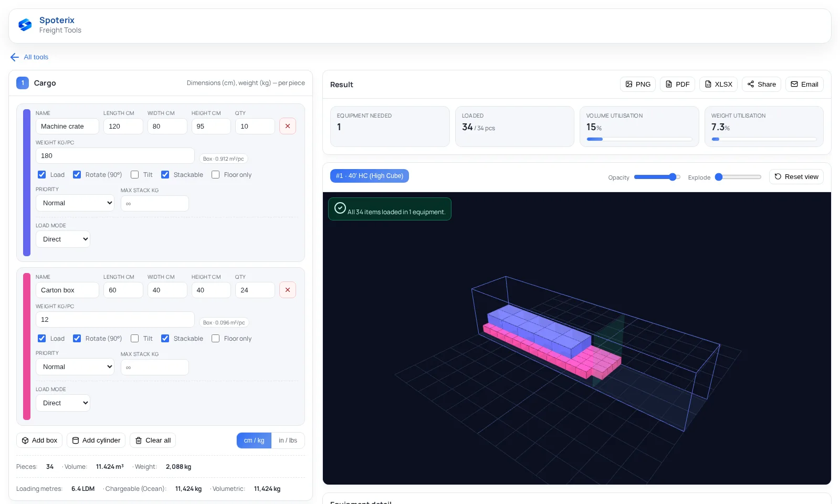Click the Spoterix logo icon
Image resolution: width=840 pixels, height=504 pixels.
click(25, 25)
